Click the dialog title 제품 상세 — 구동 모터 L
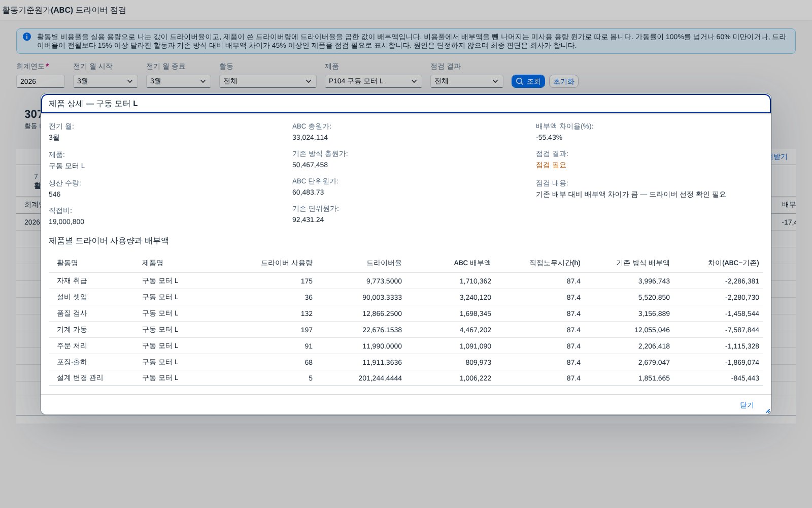812x508 pixels. pyautogui.click(x=93, y=104)
